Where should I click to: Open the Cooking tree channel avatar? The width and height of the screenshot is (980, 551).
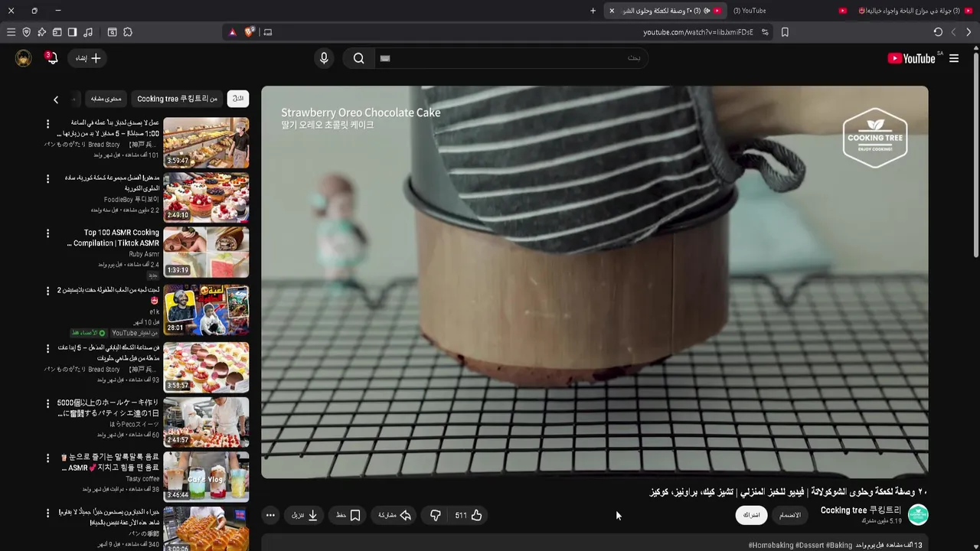(x=917, y=515)
